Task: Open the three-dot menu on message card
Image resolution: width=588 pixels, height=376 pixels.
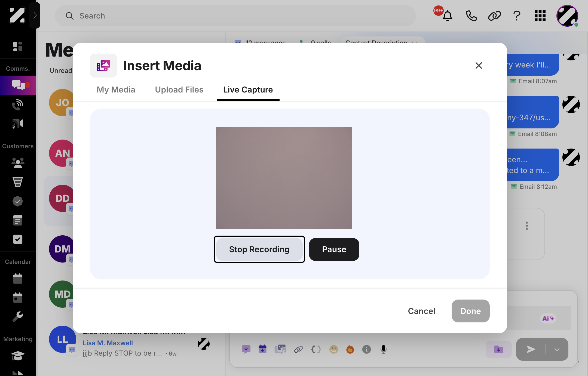Action: 527,226
